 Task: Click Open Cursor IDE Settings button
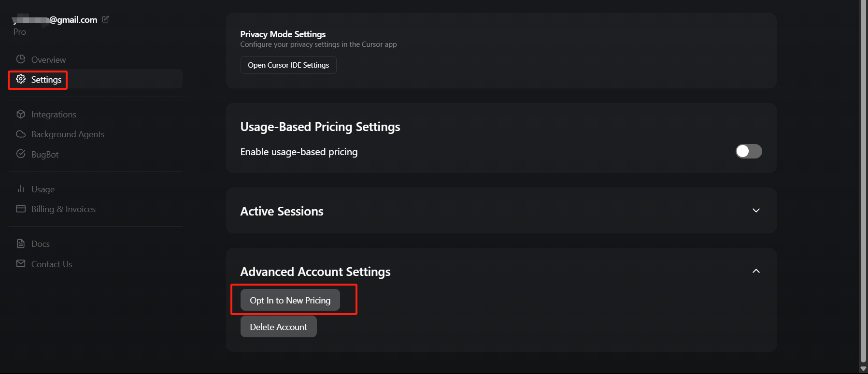(288, 65)
